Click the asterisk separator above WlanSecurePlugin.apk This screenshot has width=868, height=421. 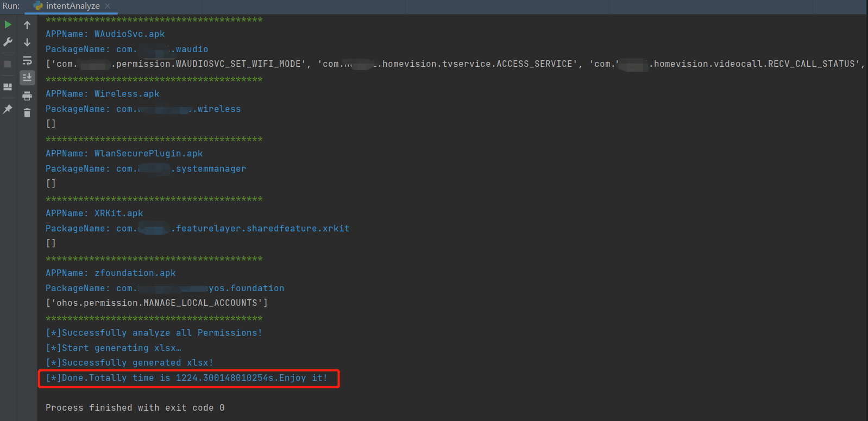point(154,140)
